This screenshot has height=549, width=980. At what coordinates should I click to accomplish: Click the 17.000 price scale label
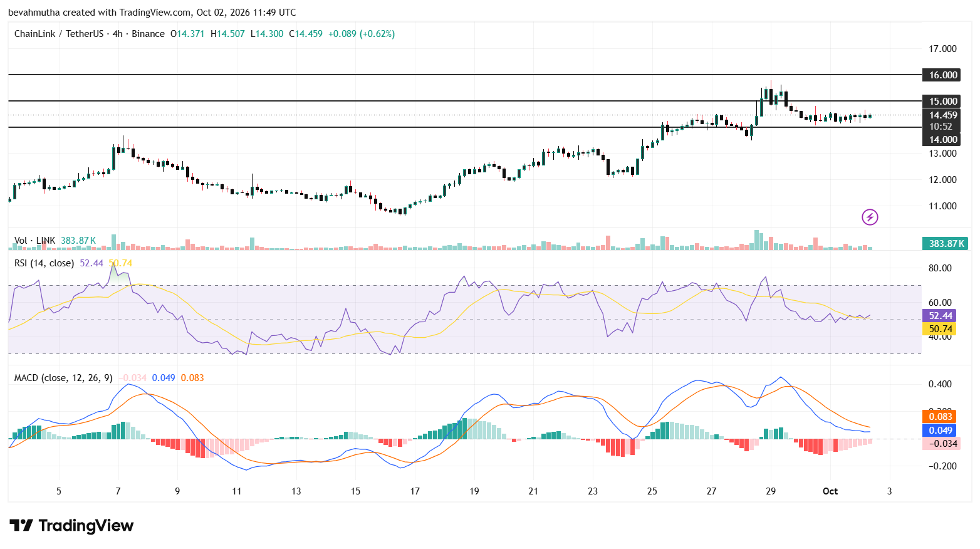942,49
